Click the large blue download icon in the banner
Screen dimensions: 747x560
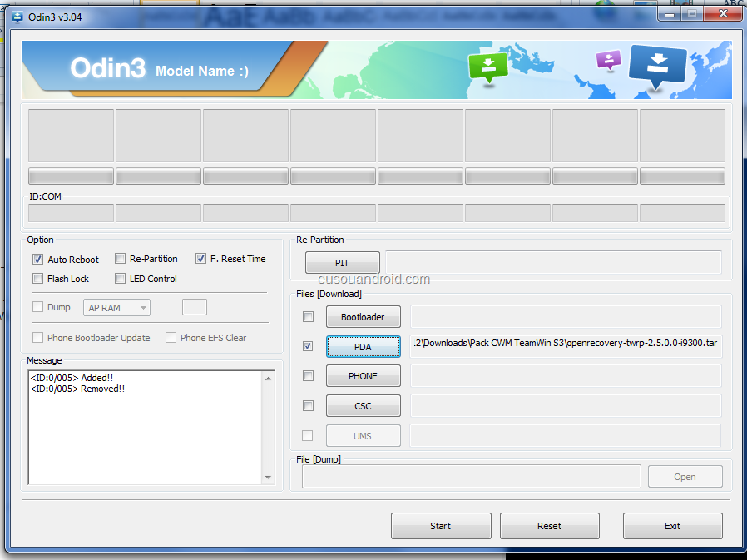pos(658,67)
